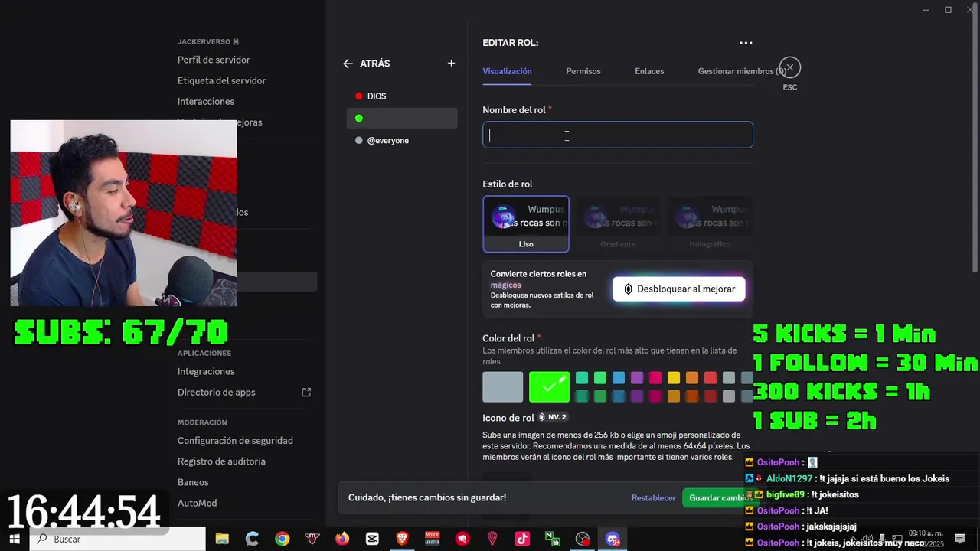Click the Windows Start button

click(x=15, y=539)
